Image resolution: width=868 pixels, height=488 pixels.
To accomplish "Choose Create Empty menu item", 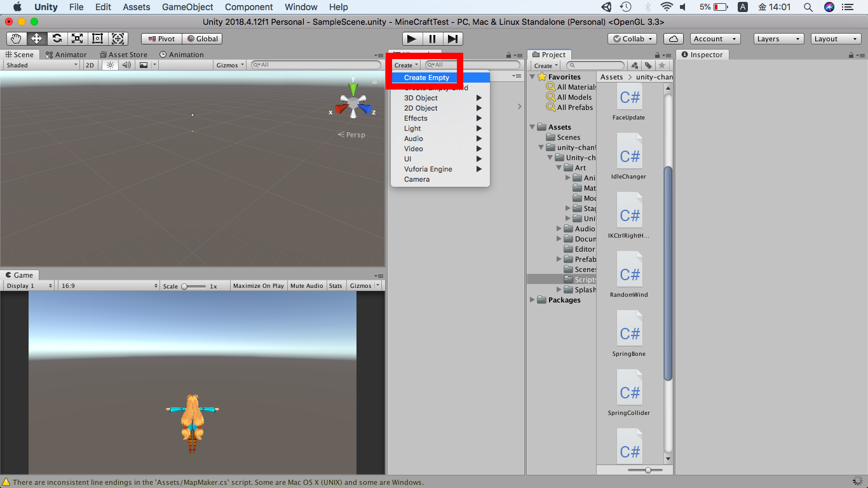I will (440, 78).
